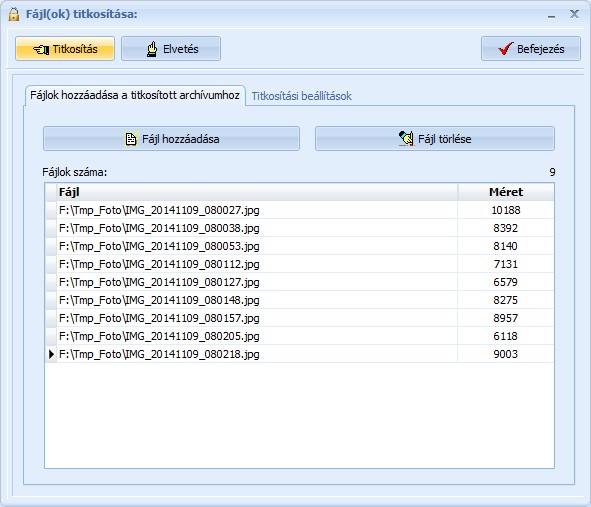Click the pointing hand icon on Titkosítás
This screenshot has height=507, width=591.
41,49
